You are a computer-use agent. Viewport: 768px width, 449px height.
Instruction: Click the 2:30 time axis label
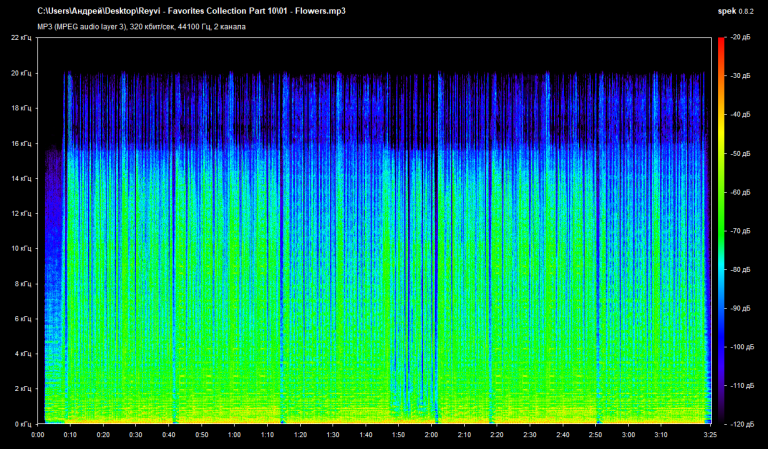(530, 435)
